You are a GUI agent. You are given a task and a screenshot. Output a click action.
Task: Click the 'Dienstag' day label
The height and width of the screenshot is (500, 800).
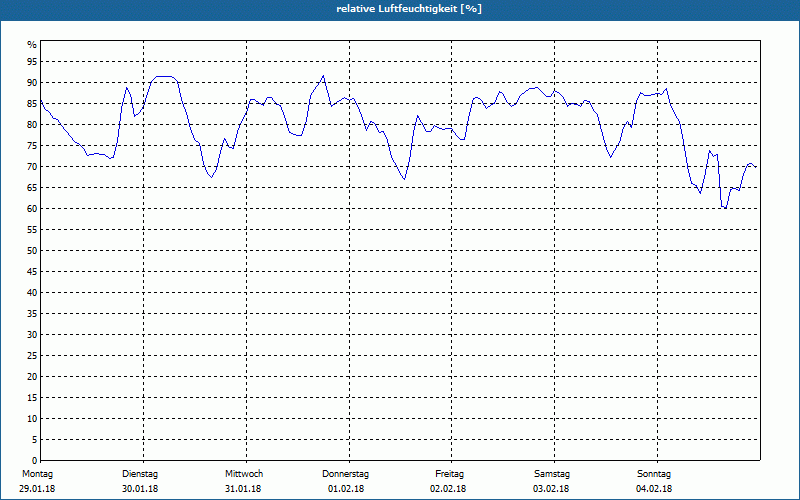point(140,474)
